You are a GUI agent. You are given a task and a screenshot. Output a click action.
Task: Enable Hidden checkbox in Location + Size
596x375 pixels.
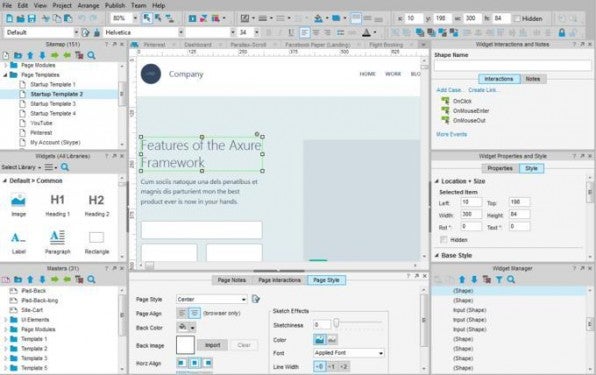(443, 240)
